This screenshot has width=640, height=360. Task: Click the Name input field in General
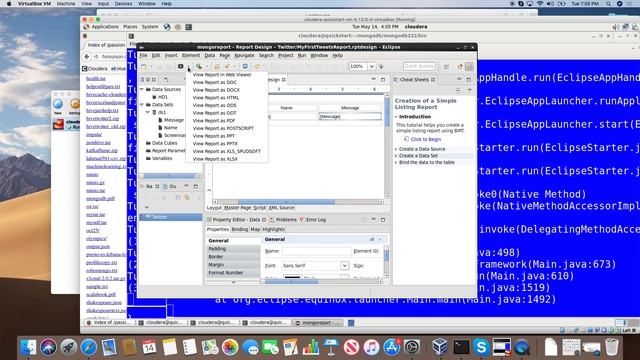[x=316, y=251]
